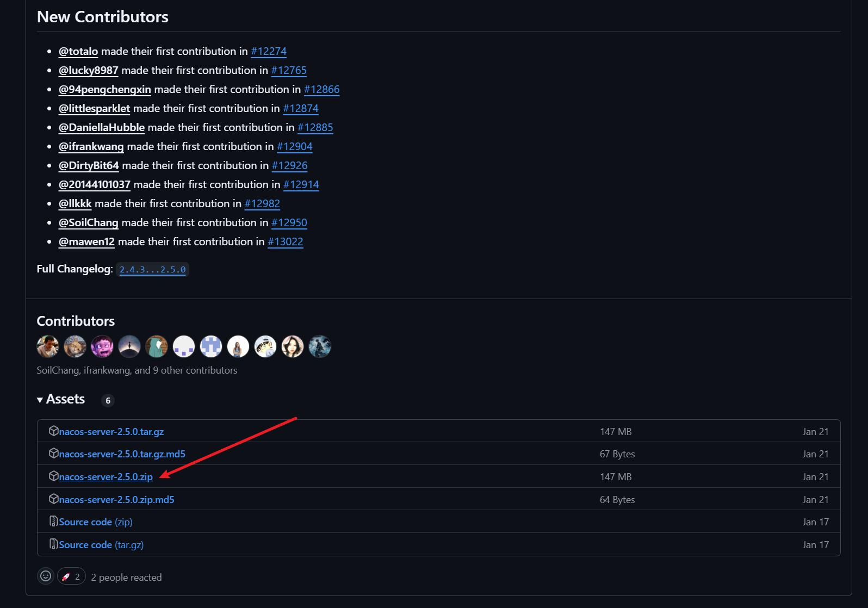
Task: Open pull request #12914
Action: (x=301, y=184)
